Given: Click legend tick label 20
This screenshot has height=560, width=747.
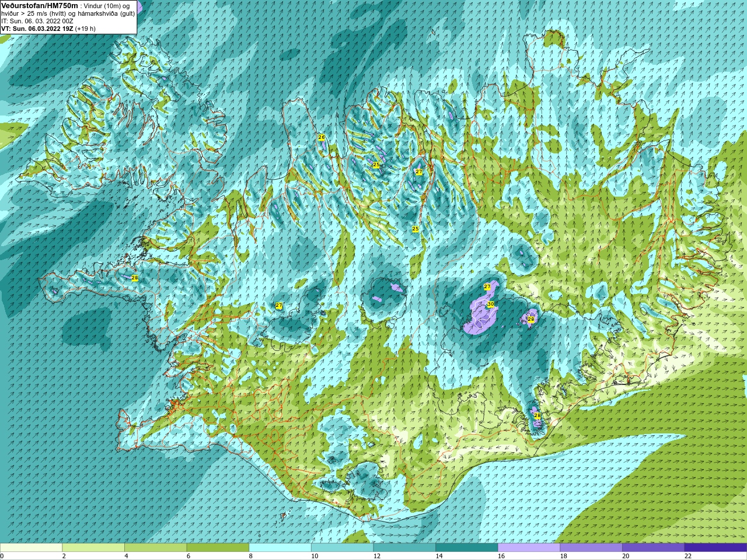Looking at the screenshot, I should pos(626,556).
